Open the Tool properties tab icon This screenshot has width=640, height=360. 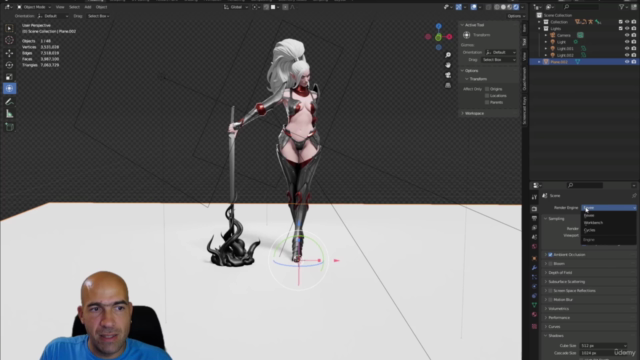point(534,197)
